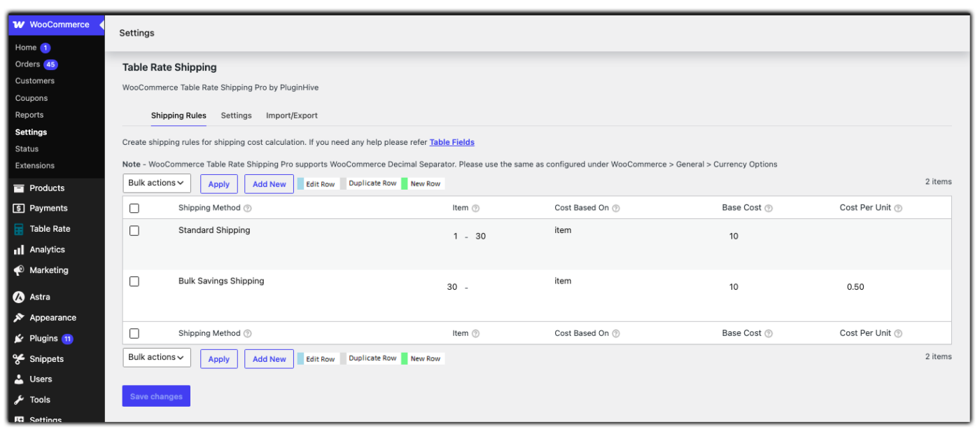
Task: Click help icon beside bottom Shipping Method footer
Action: click(x=247, y=334)
